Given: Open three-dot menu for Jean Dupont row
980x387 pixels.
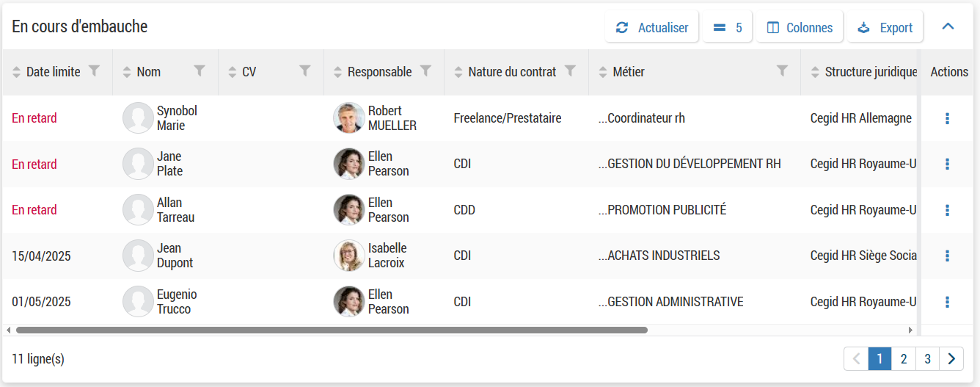Looking at the screenshot, I should tap(947, 256).
